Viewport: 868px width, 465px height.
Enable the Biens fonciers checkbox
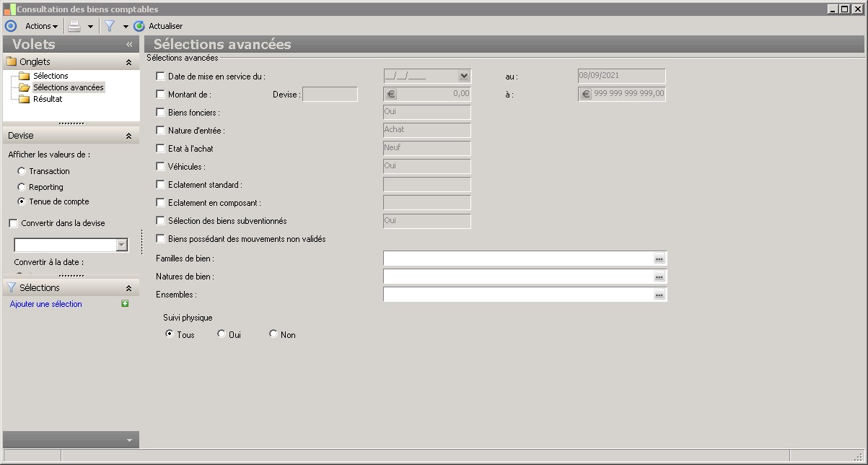(160, 112)
